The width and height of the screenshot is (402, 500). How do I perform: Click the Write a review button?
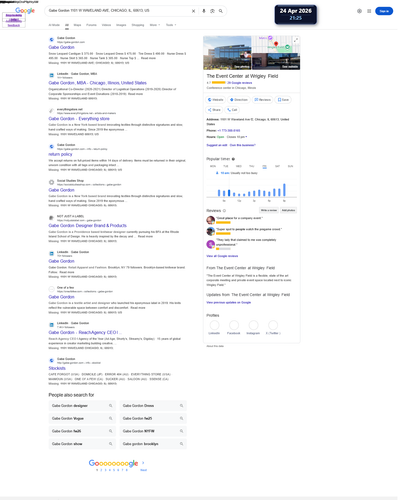[x=269, y=210]
